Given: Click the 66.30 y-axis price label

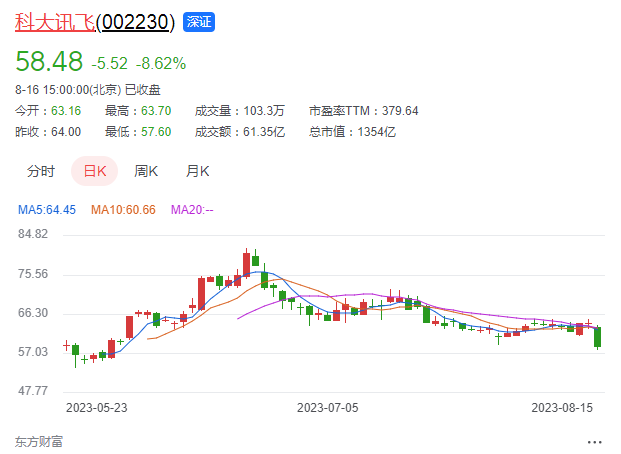Looking at the screenshot, I should (33, 313).
